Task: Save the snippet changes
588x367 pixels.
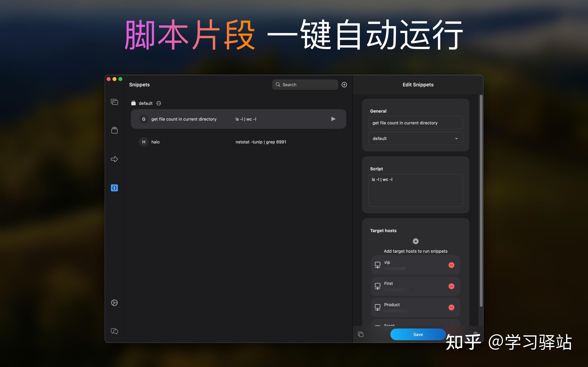Action: pos(418,334)
